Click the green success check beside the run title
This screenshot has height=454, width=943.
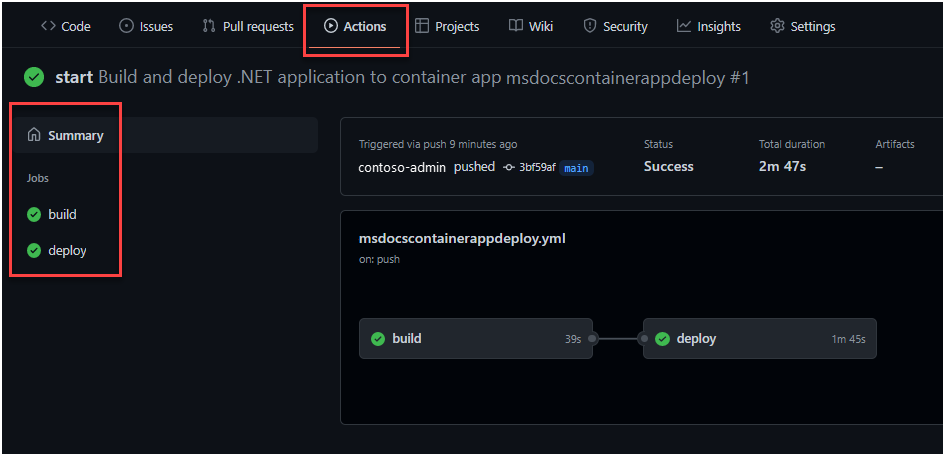click(x=34, y=77)
